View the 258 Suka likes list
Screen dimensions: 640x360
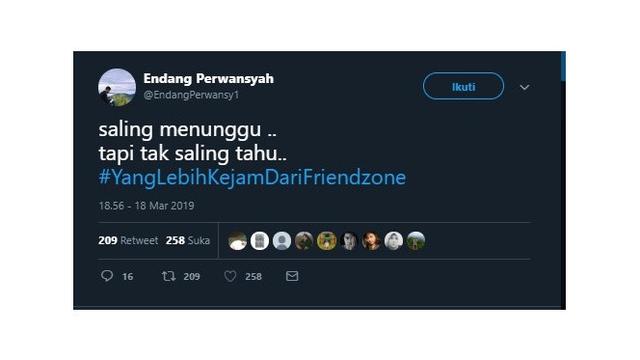188,240
